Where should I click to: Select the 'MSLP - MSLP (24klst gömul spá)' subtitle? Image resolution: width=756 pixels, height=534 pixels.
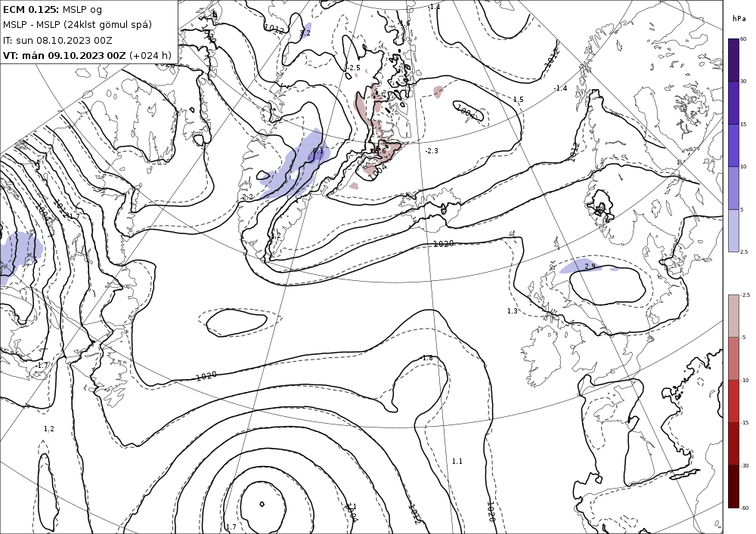(x=77, y=25)
